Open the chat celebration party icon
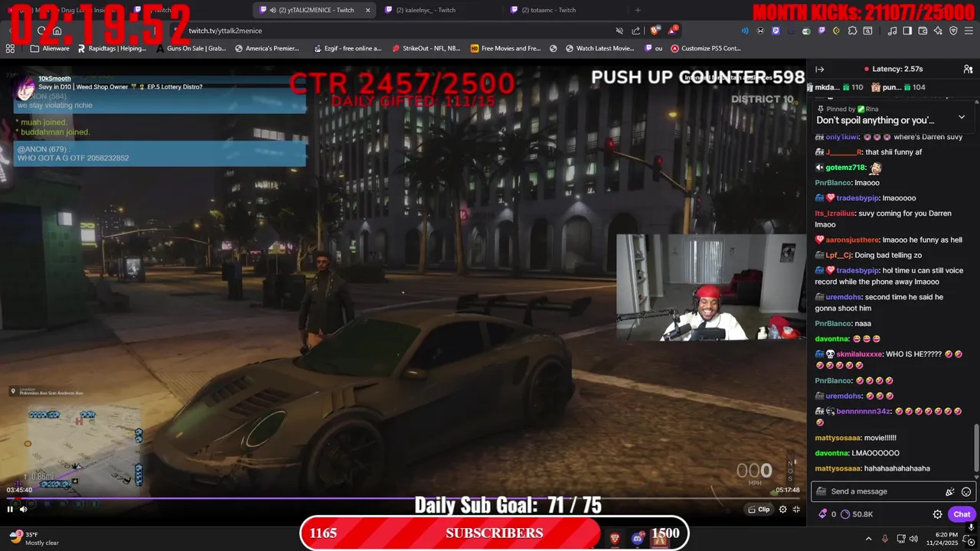Viewport: 980px width, 551px height. point(950,491)
